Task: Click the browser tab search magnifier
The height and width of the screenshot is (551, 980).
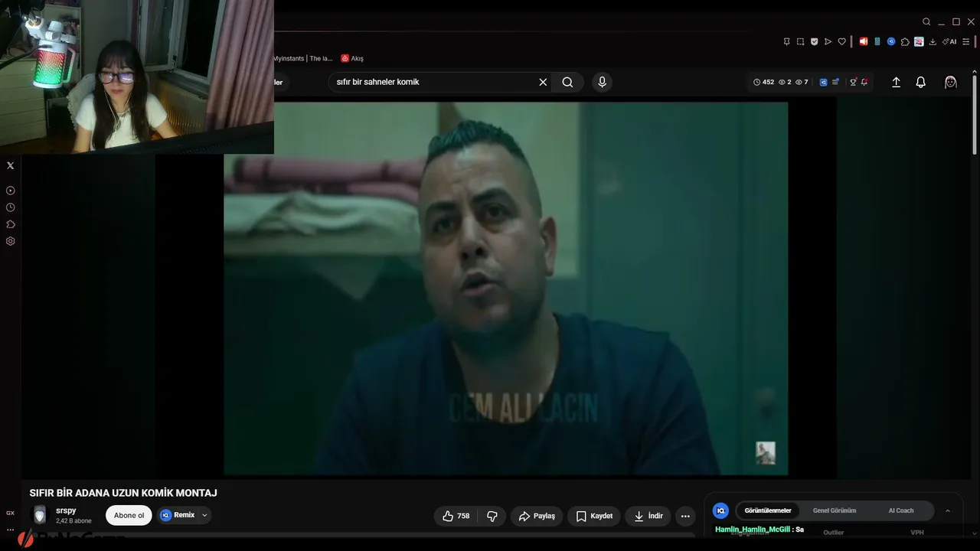Action: [x=926, y=22]
